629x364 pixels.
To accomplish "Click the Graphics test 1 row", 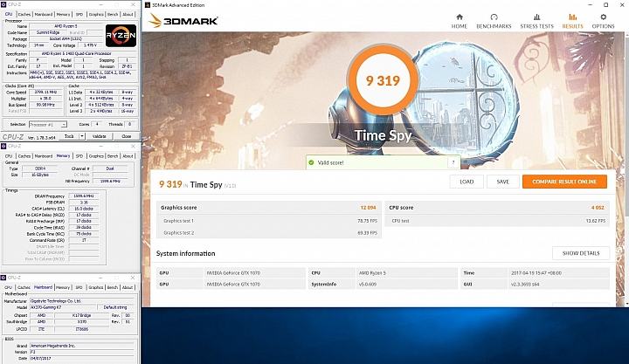I will (x=269, y=221).
